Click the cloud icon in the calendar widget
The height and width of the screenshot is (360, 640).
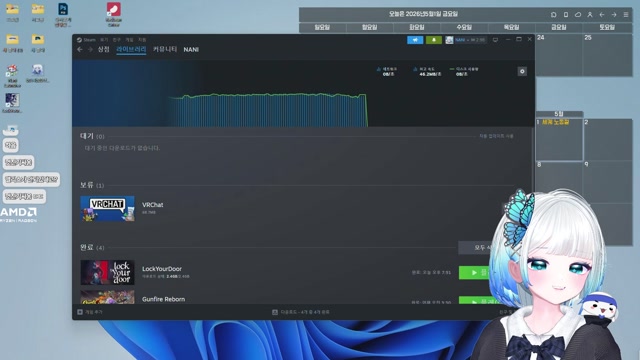click(x=578, y=15)
